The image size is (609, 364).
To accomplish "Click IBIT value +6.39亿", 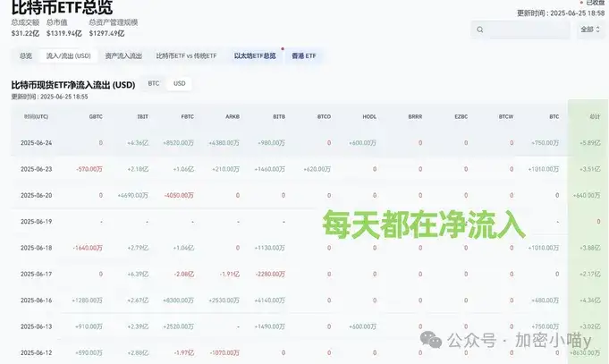I will click(x=138, y=274).
